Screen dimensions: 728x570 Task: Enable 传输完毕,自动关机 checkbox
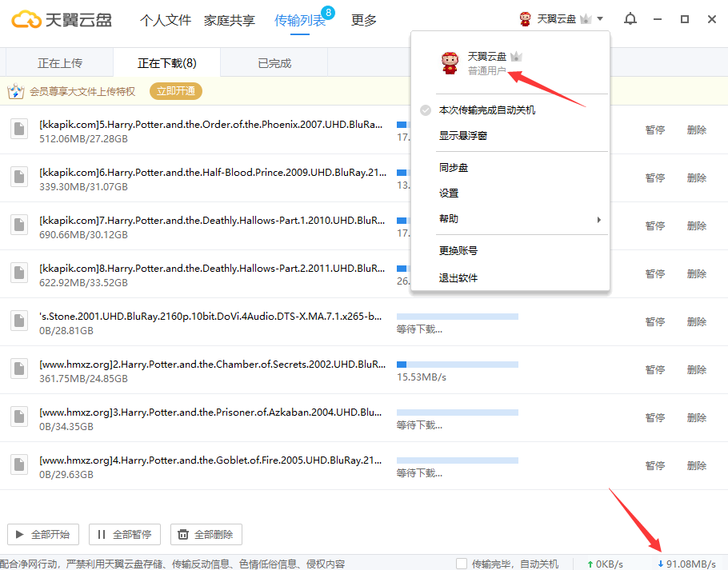(x=462, y=564)
